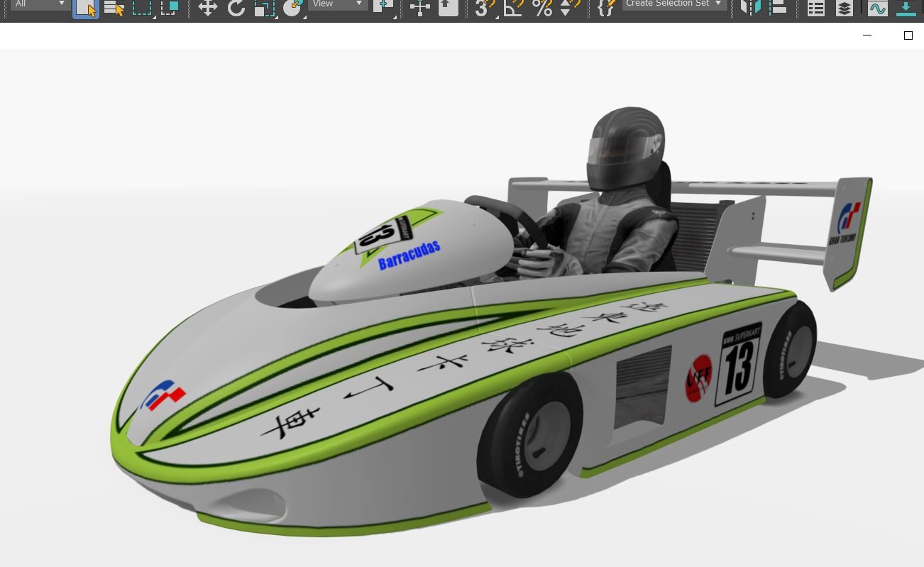
Task: Use the Align tool icon
Action: click(778, 8)
